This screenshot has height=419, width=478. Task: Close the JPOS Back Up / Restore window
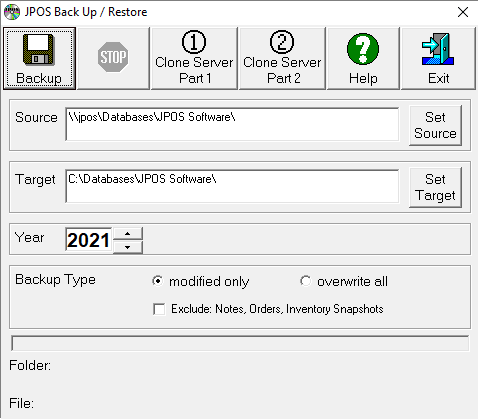point(463,12)
